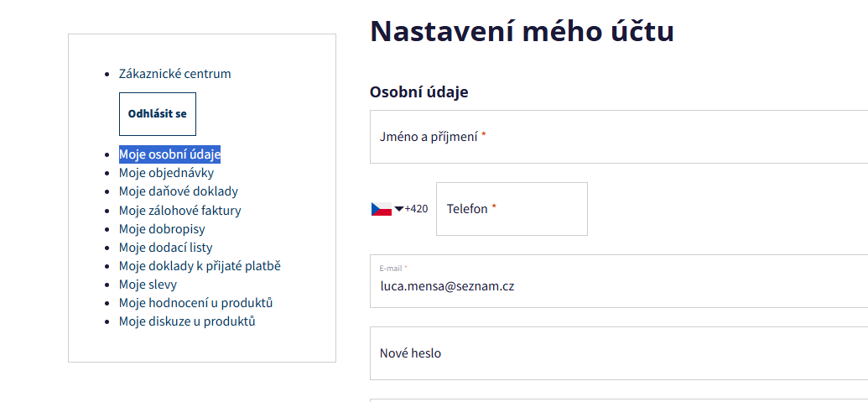Viewport: 868px width, 402px height.
Task: Click the Osobní údaje section heading
Action: point(418,92)
